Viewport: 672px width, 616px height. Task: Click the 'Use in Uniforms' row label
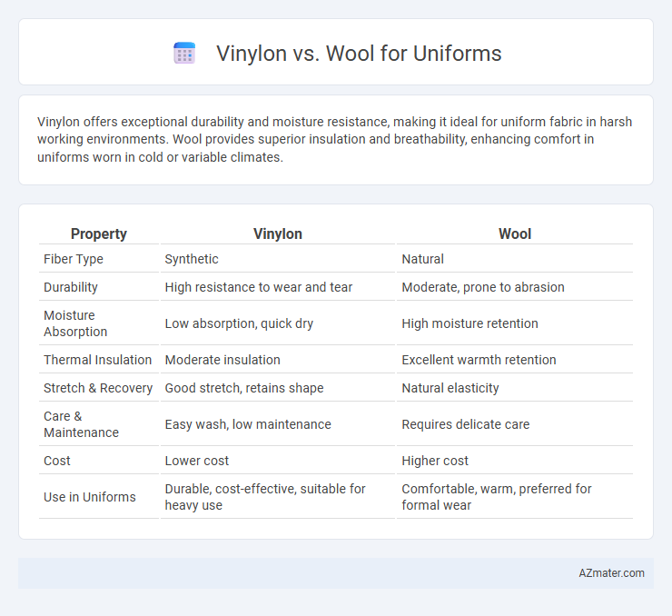[x=90, y=497]
